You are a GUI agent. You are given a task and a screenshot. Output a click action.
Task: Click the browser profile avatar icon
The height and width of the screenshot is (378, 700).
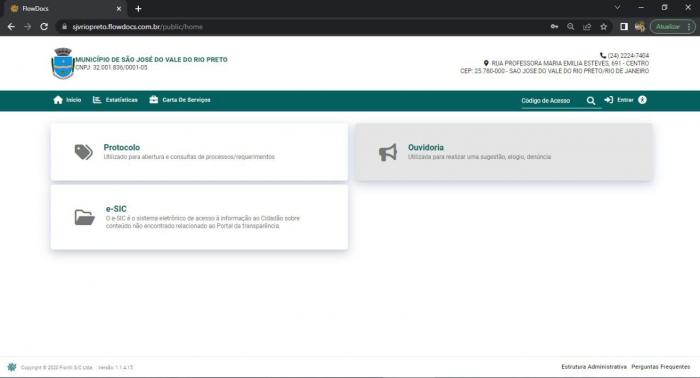coord(640,27)
